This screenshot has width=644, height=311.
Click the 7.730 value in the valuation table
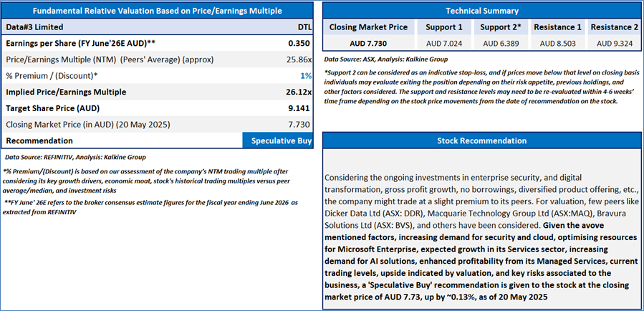[x=299, y=125]
